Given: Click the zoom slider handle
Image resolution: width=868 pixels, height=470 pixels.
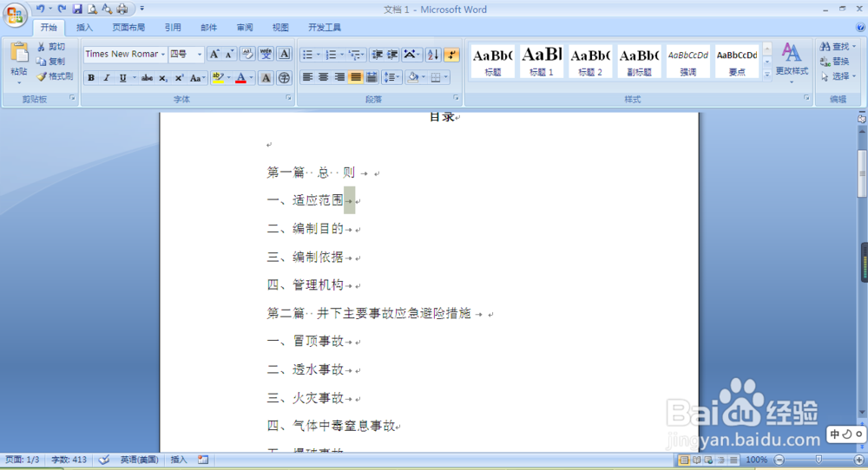Looking at the screenshot, I should (x=819, y=460).
